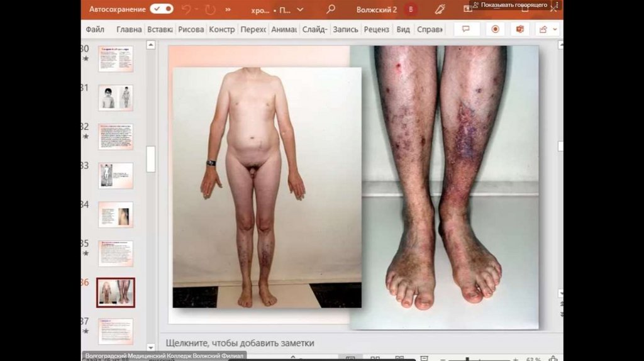Click the Redo icon in title bar

tap(209, 9)
